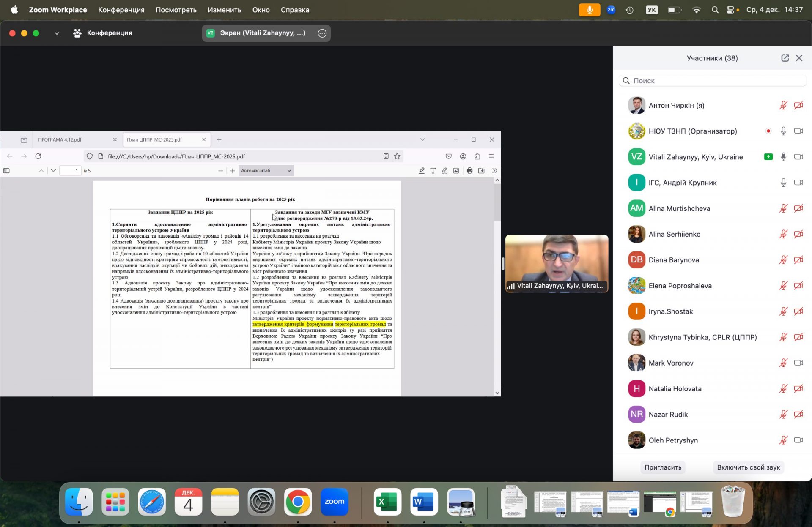812x527 pixels.
Task: Click the Пригласить button
Action: pos(663,467)
